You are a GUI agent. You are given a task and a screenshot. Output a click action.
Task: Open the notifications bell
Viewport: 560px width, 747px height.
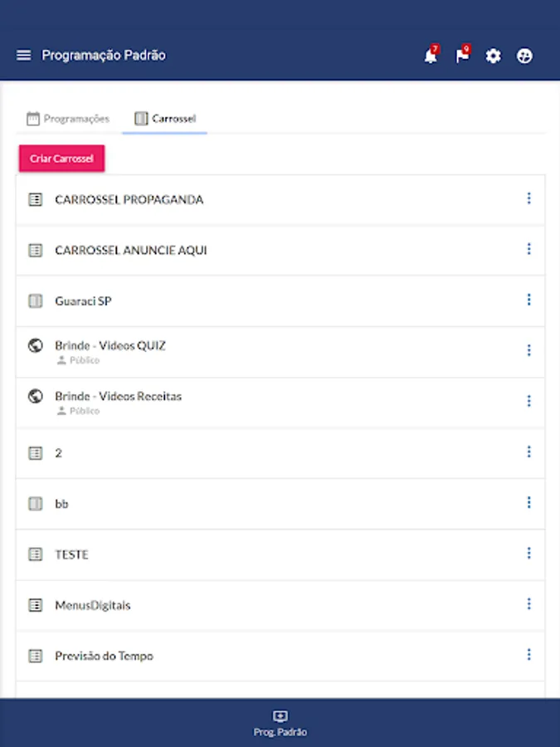(x=430, y=56)
